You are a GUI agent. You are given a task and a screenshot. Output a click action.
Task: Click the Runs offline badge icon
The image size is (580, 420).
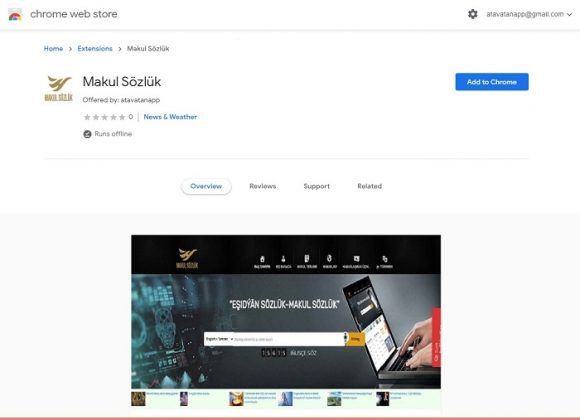87,134
